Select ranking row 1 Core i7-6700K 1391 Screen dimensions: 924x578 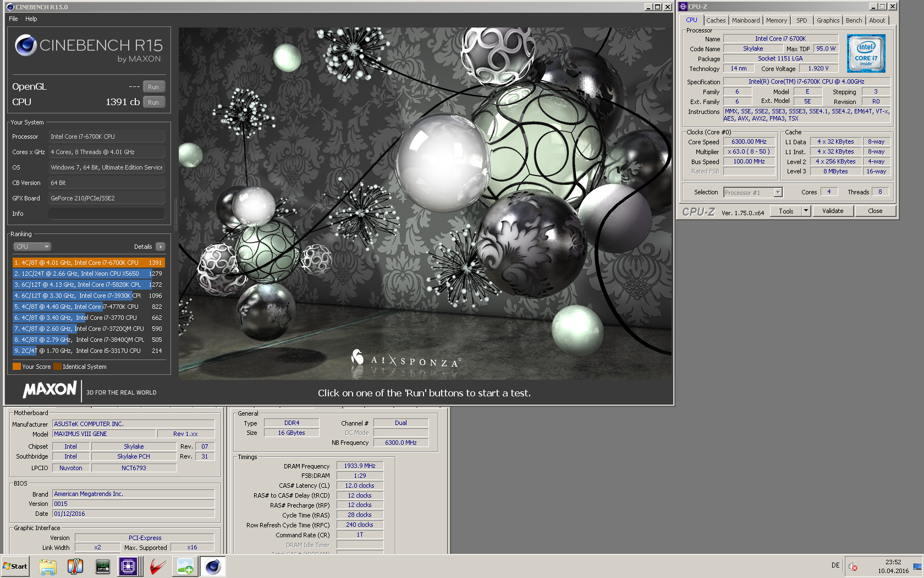89,263
